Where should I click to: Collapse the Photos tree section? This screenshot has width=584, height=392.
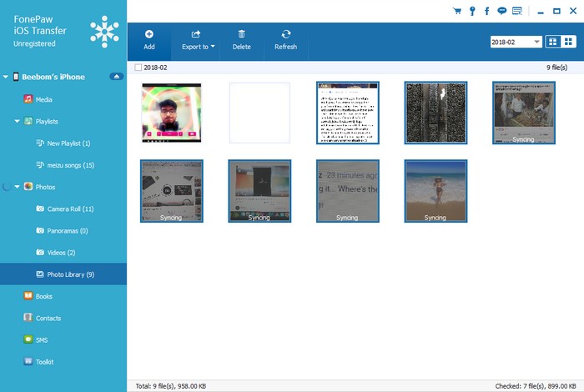pyautogui.click(x=17, y=187)
